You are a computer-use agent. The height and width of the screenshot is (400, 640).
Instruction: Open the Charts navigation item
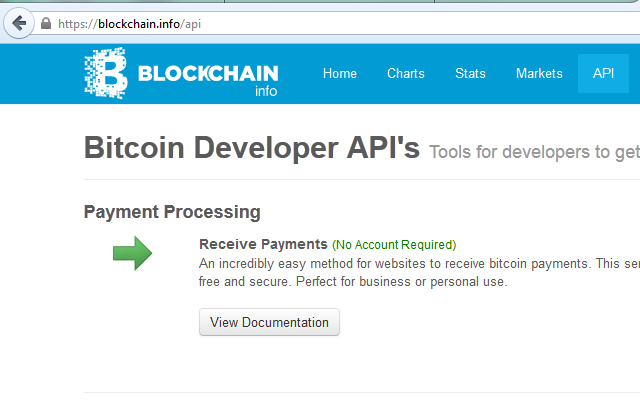click(x=406, y=73)
